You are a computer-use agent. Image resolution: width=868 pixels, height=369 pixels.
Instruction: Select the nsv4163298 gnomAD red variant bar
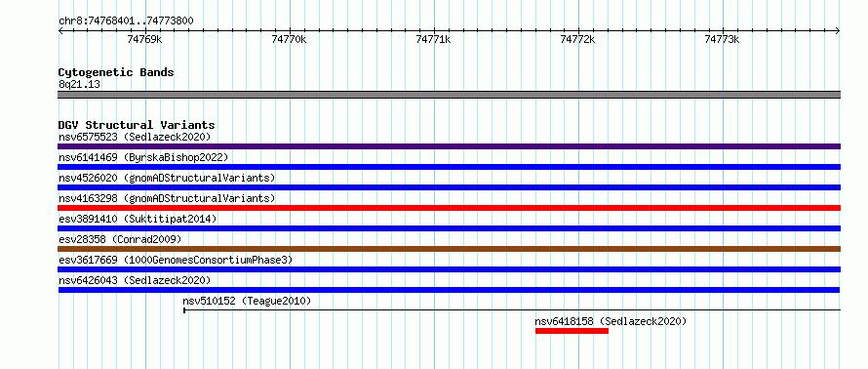(x=449, y=208)
